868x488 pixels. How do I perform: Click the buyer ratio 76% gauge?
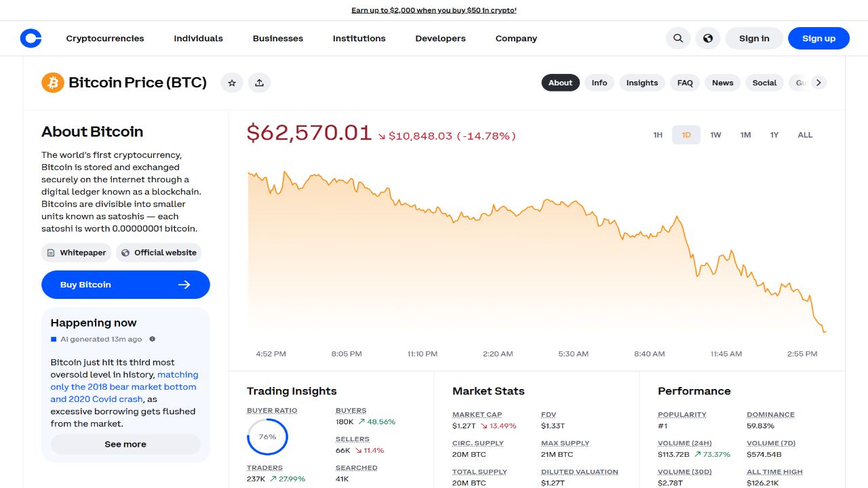267,436
